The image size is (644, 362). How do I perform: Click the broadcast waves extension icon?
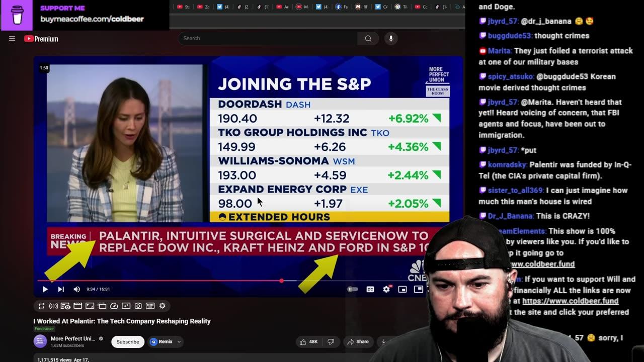[x=53, y=306]
